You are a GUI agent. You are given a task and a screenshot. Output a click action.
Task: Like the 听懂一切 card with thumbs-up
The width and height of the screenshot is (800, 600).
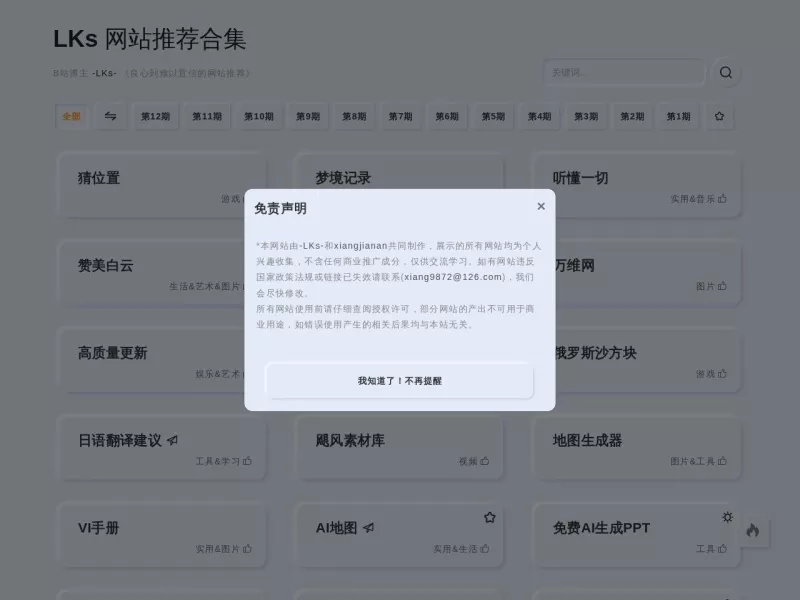[x=722, y=198]
